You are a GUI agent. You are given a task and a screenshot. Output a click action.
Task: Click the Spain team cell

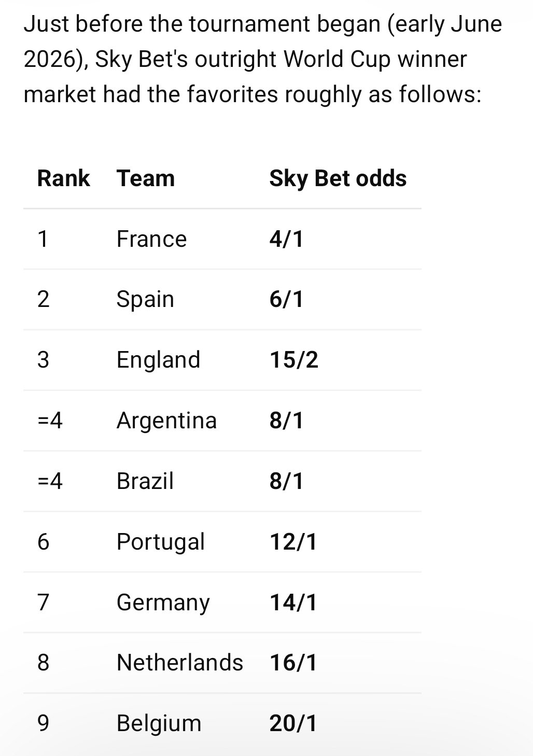(x=145, y=299)
